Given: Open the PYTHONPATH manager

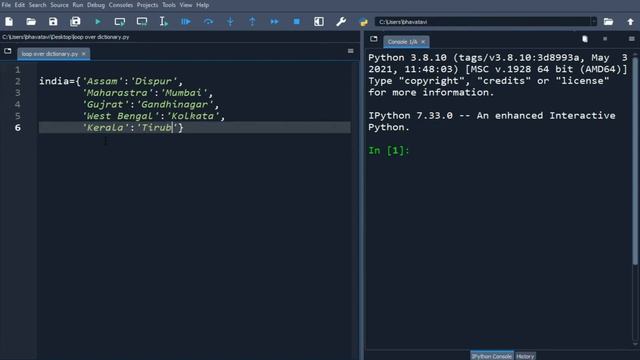Looking at the screenshot, I should click(x=363, y=22).
